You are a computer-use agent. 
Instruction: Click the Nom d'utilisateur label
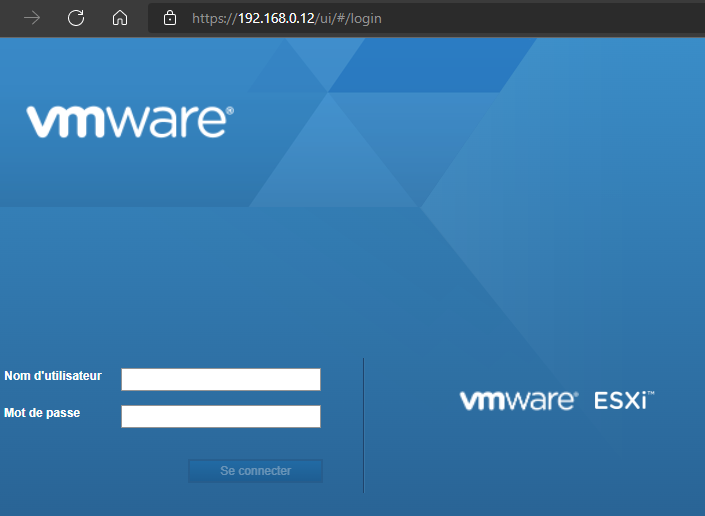click(x=53, y=376)
